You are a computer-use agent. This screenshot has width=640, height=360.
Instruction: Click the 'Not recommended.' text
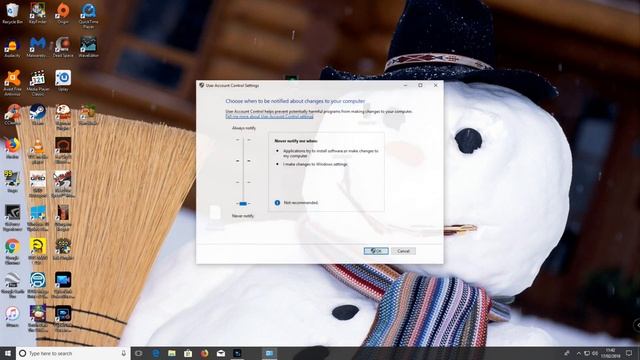point(301,202)
